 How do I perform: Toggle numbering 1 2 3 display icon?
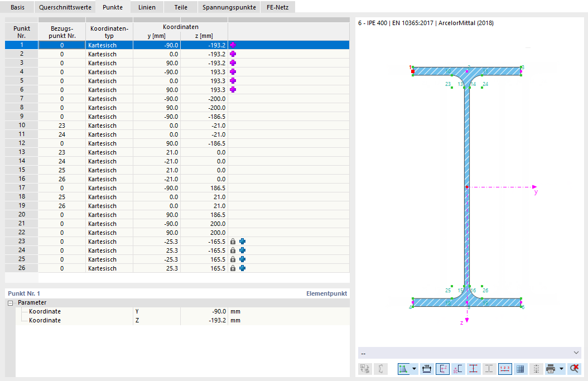tap(505, 369)
